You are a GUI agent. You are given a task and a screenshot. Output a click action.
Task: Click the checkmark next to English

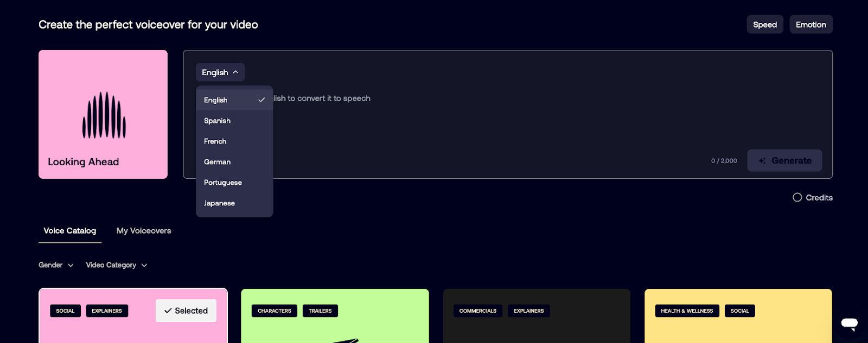pos(261,100)
